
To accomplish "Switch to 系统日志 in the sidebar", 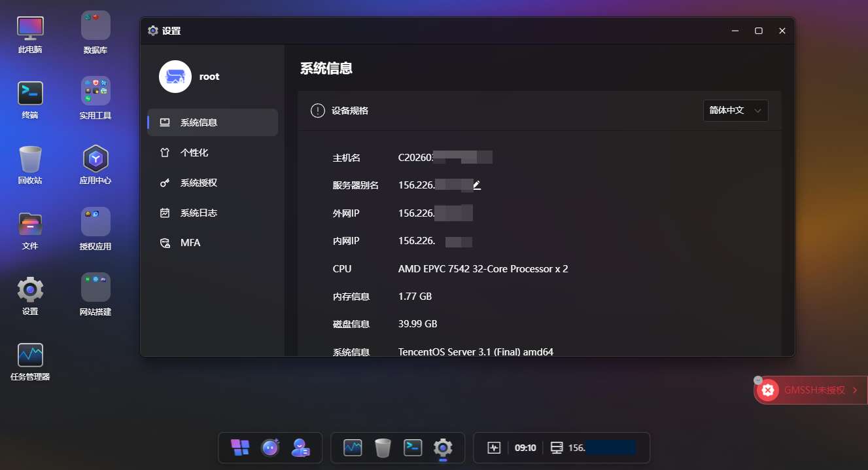I will coord(198,213).
